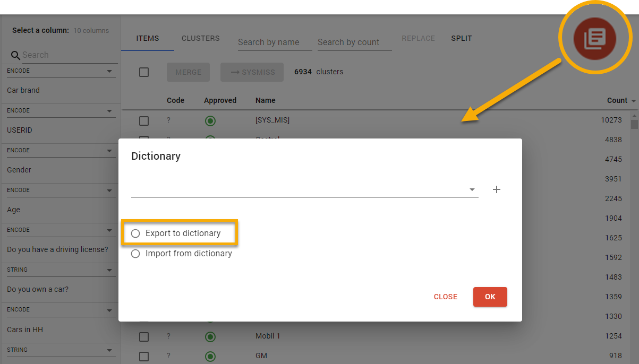Expand the ENCODE dropdown above Car brand
The width and height of the screenshot is (639, 364).
pos(109,71)
